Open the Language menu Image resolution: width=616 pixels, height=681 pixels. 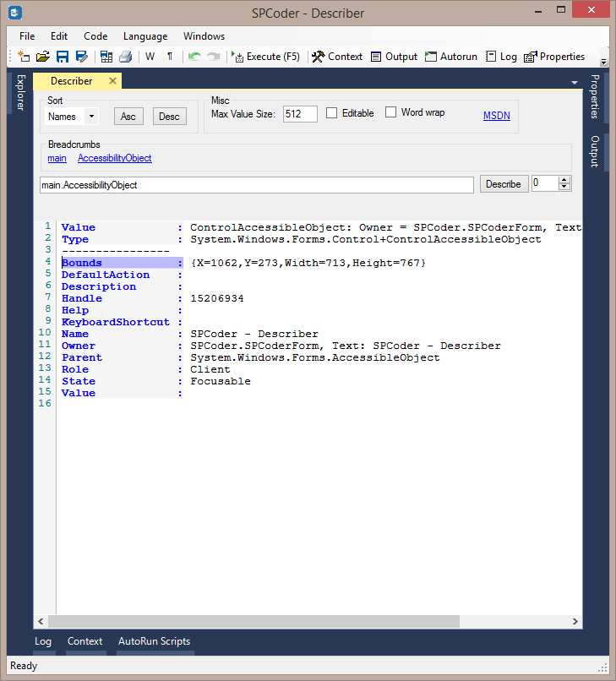click(145, 36)
